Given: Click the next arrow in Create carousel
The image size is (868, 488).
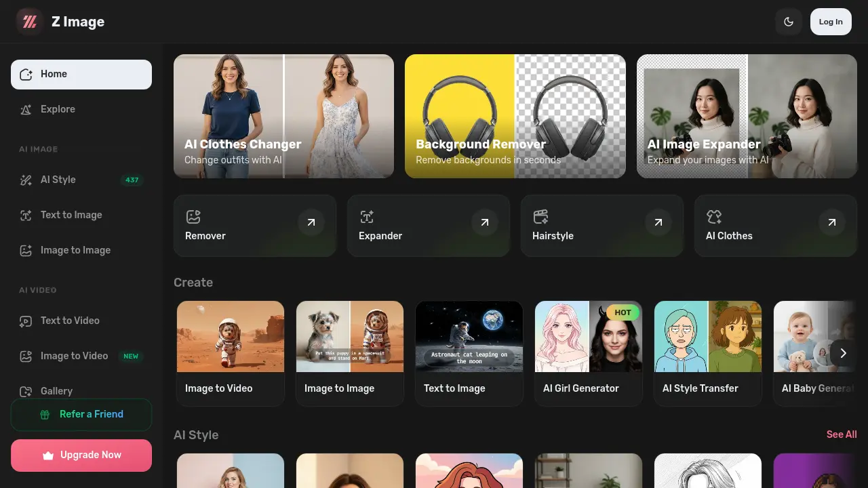Looking at the screenshot, I should [844, 353].
